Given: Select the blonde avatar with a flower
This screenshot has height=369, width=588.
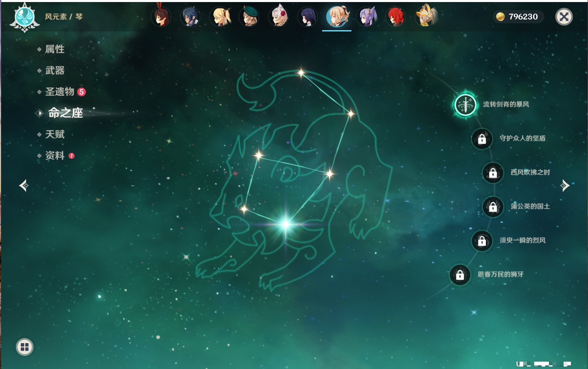Looking at the screenshot, I should point(220,17).
